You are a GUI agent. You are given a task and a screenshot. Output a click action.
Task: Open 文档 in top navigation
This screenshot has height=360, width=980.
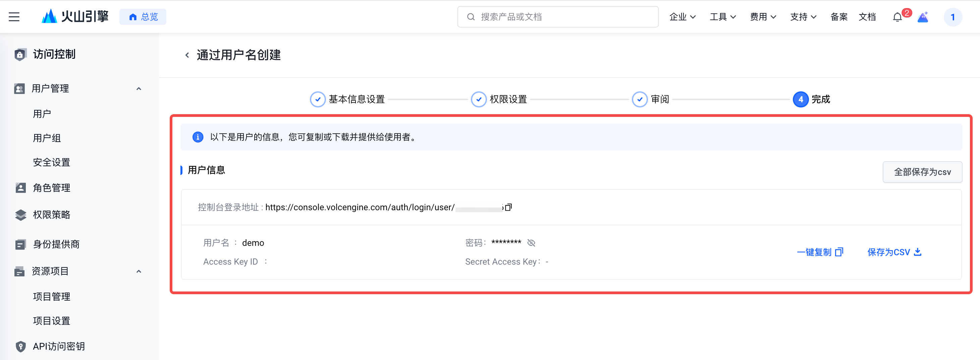click(x=867, y=17)
